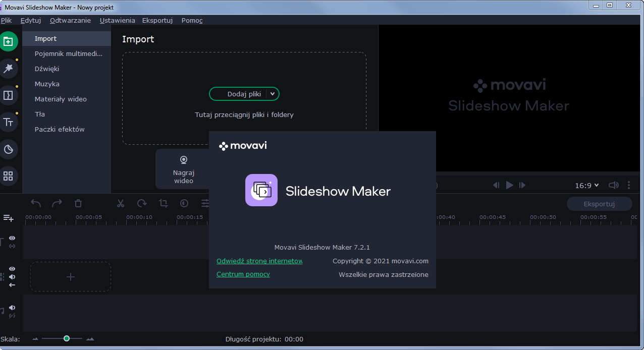Click the 00:00:45 mark on the timeline ruler
This screenshot has height=350, width=644.
(x=493, y=217)
